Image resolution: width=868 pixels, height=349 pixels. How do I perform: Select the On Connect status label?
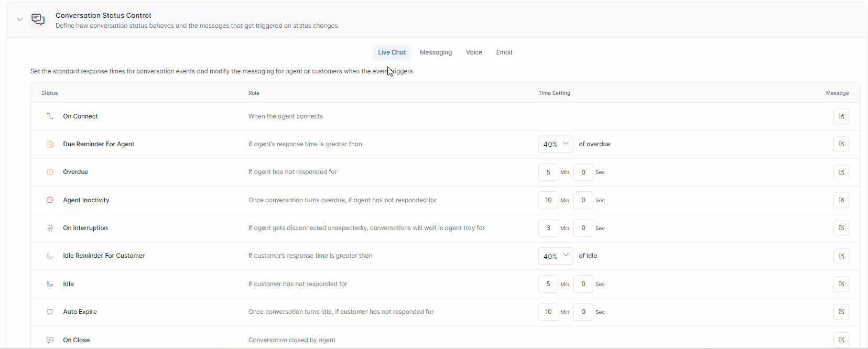80,116
